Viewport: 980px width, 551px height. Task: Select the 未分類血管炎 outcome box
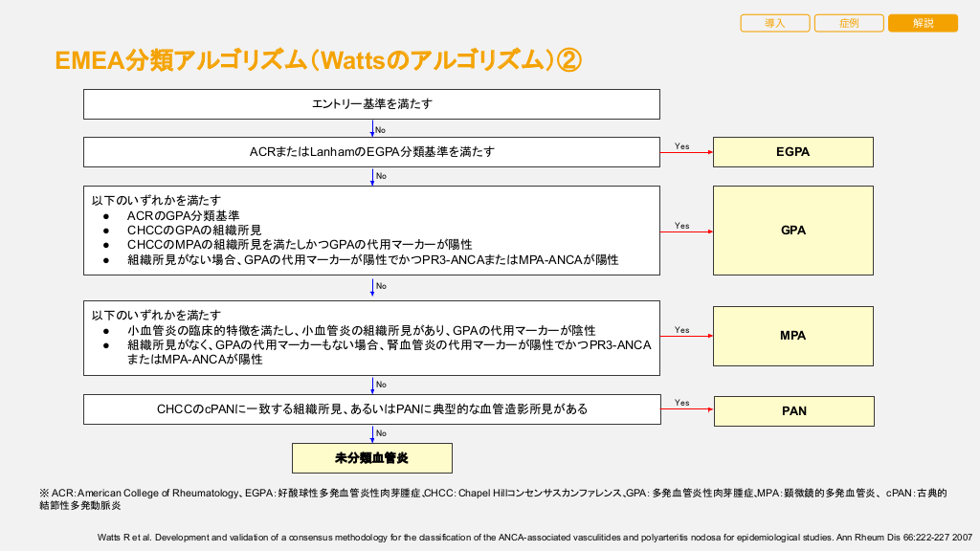371,458
